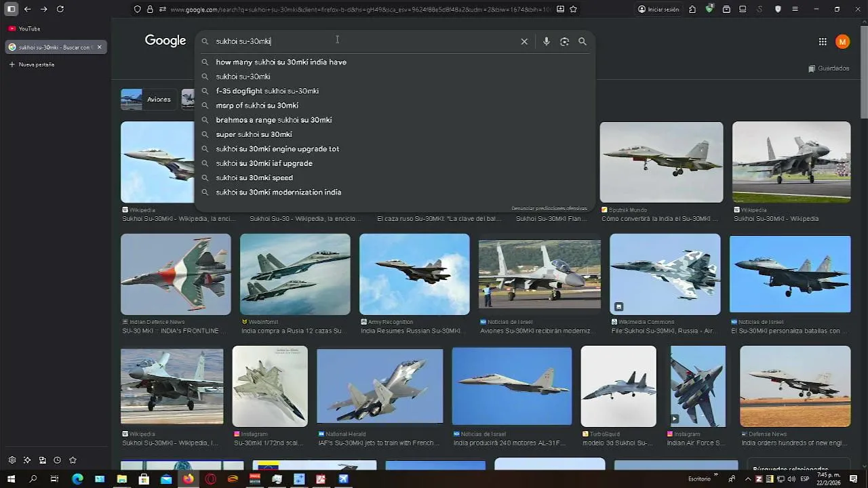Open Microsoft Store from the taskbar
This screenshot has height=488, width=868.
click(x=144, y=479)
